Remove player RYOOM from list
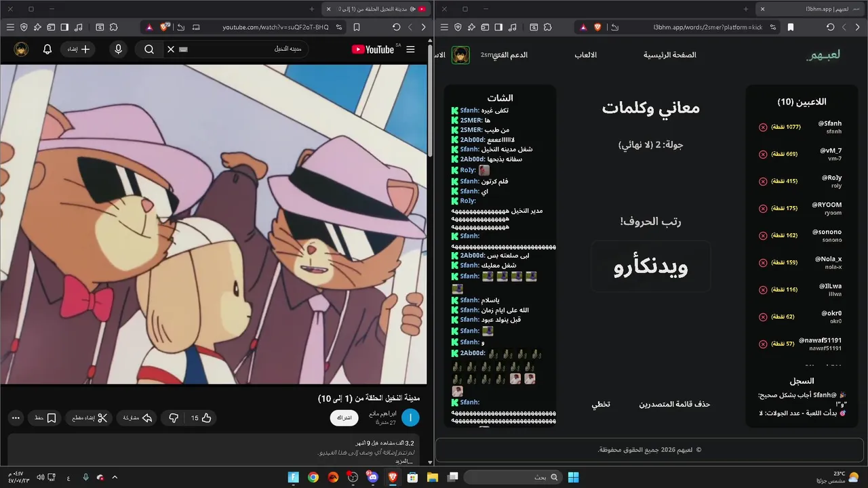 point(763,208)
